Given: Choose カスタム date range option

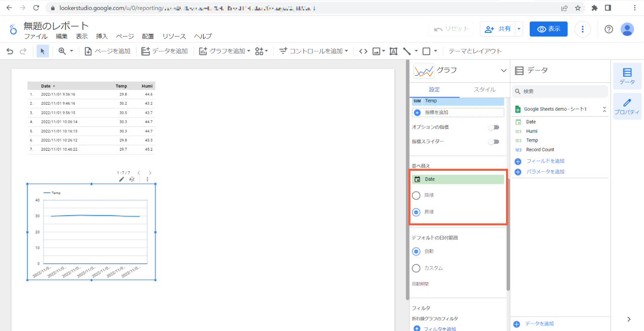Looking at the screenshot, I should click(417, 268).
